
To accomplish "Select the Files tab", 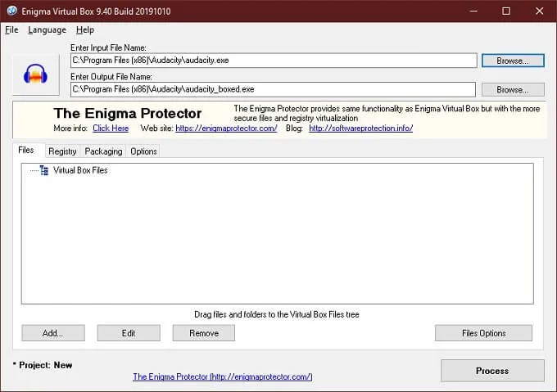I will (x=26, y=151).
